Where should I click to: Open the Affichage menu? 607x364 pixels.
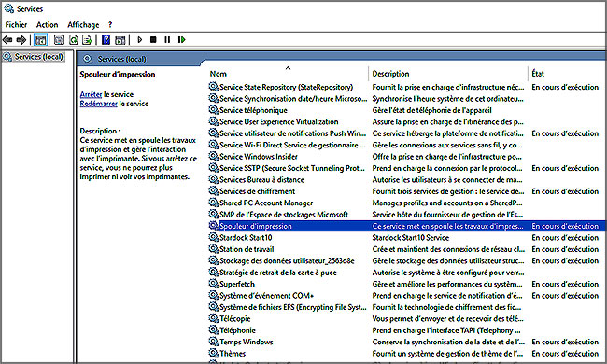(83, 25)
